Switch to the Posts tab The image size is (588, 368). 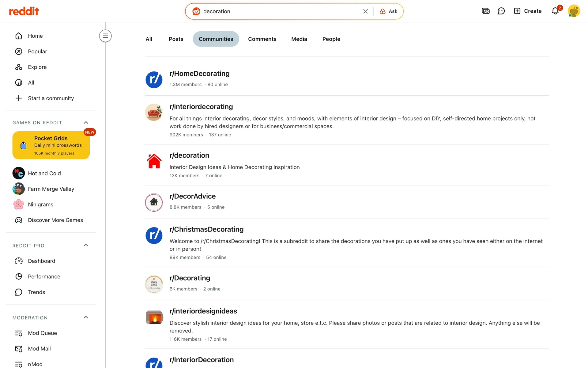click(176, 39)
